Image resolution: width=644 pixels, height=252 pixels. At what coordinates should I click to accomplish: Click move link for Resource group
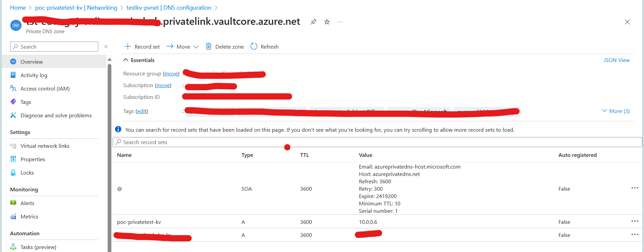(171, 73)
